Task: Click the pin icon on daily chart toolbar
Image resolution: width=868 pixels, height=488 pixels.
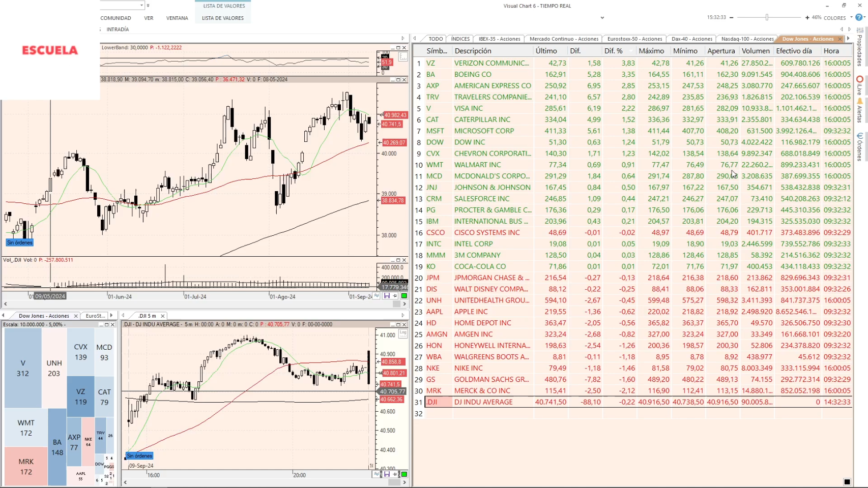Action: click(x=395, y=296)
